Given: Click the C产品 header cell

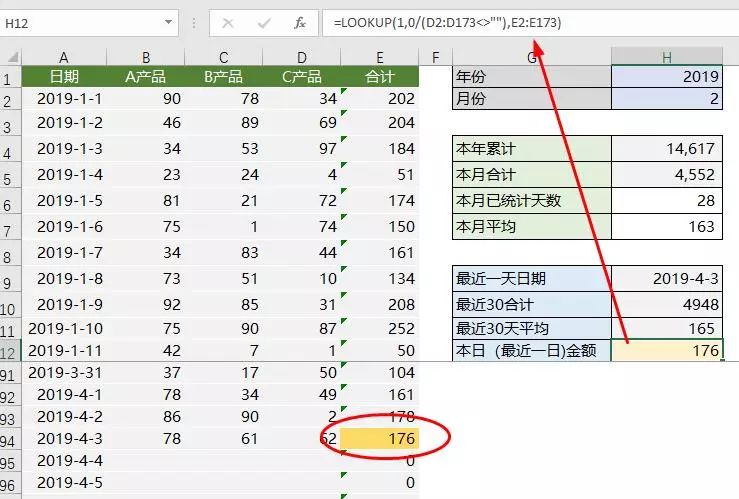Looking at the screenshot, I should tap(302, 76).
